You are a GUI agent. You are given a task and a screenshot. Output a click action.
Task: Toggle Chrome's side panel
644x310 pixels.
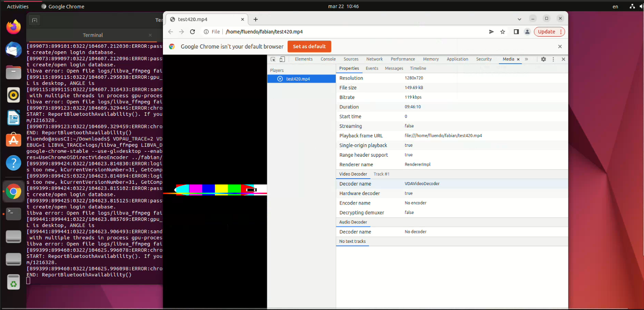tap(516, 32)
